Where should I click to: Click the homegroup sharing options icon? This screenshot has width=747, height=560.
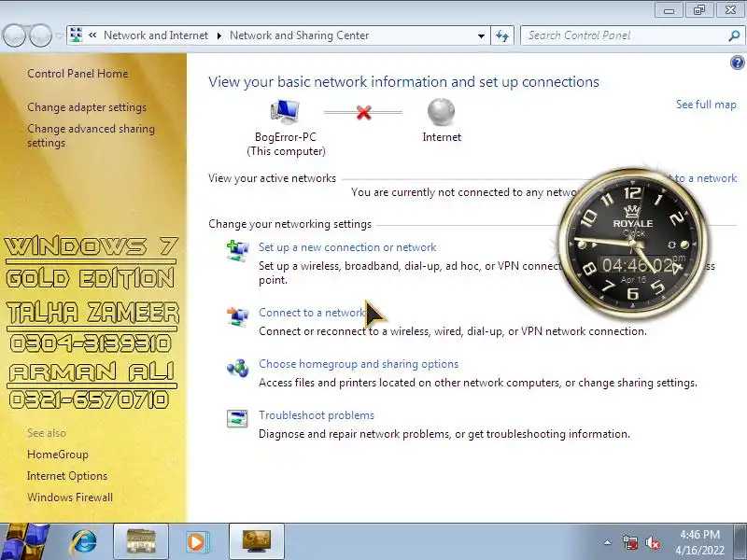(237, 368)
